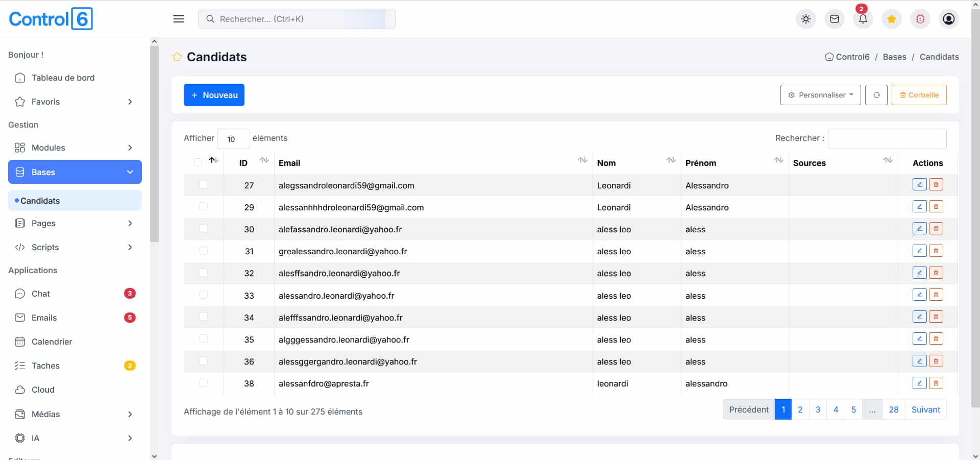Open the user profile avatar icon
The height and width of the screenshot is (460, 980).
point(948,19)
